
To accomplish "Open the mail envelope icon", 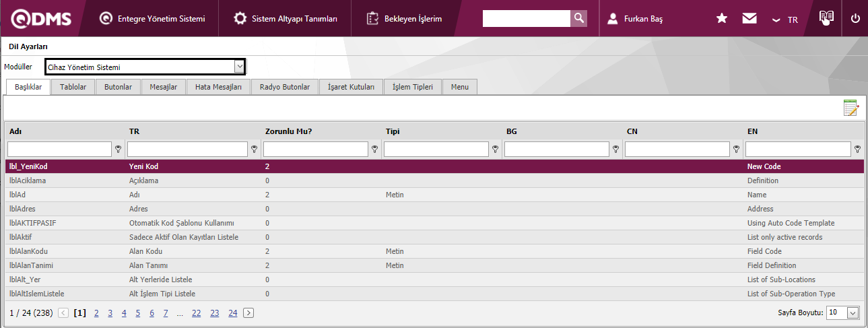I will coord(749,19).
